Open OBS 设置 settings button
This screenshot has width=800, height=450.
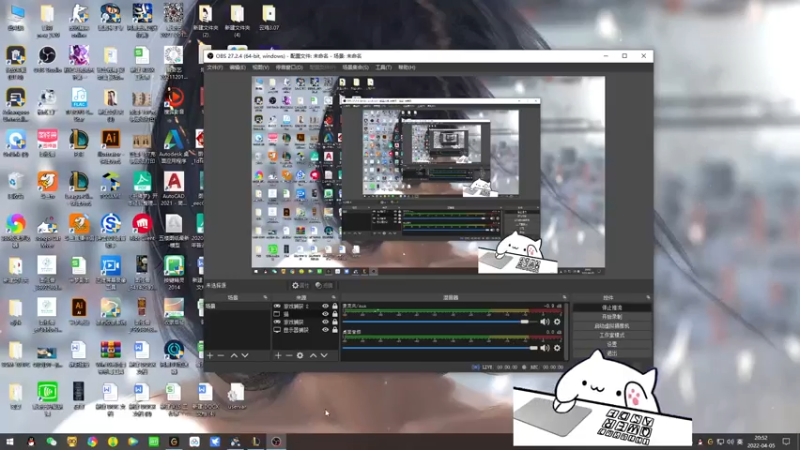coord(612,344)
